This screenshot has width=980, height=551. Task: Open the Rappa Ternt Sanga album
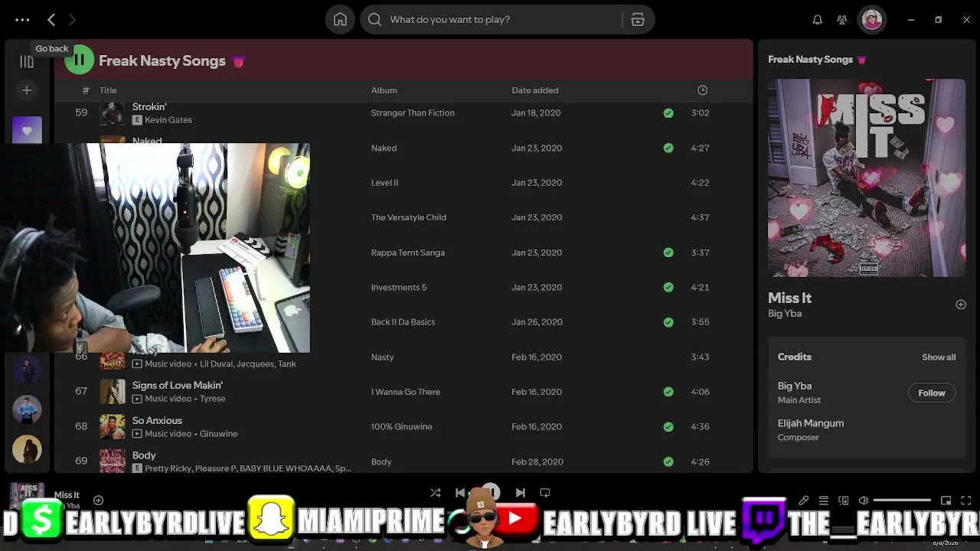[x=408, y=253]
